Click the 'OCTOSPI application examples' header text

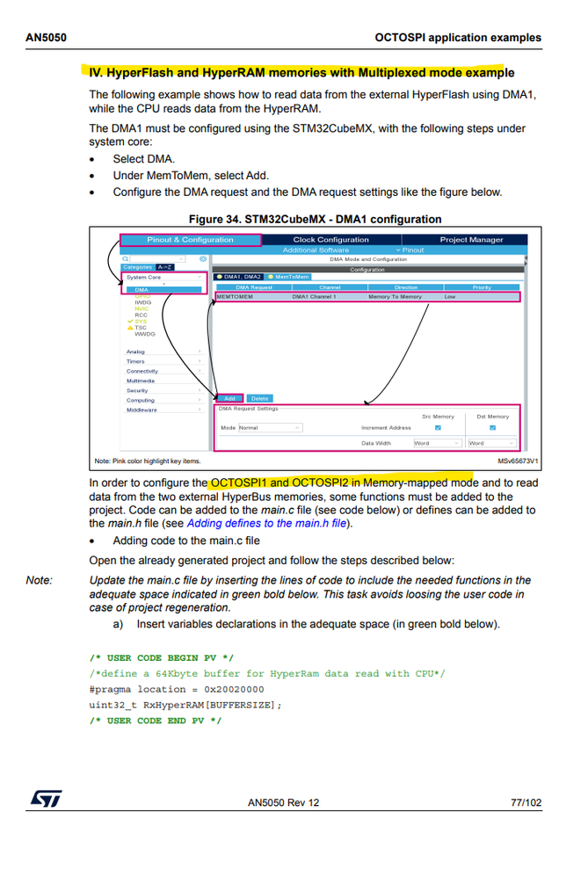pos(458,38)
